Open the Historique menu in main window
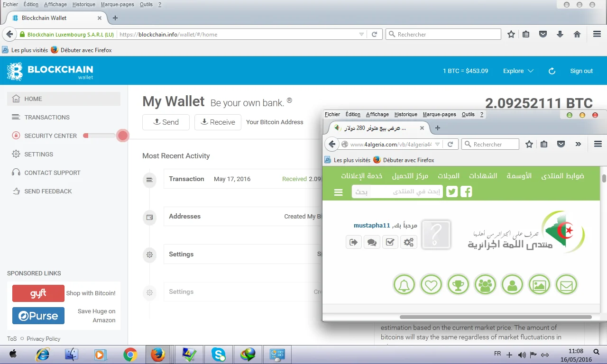The width and height of the screenshot is (607, 364). click(x=83, y=4)
